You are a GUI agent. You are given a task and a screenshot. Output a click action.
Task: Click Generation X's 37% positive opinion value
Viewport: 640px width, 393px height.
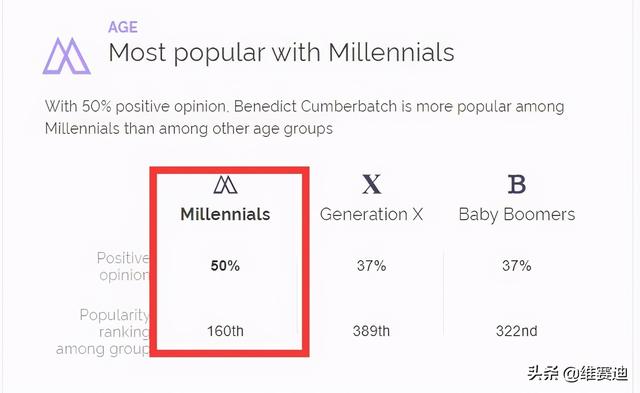point(371,266)
